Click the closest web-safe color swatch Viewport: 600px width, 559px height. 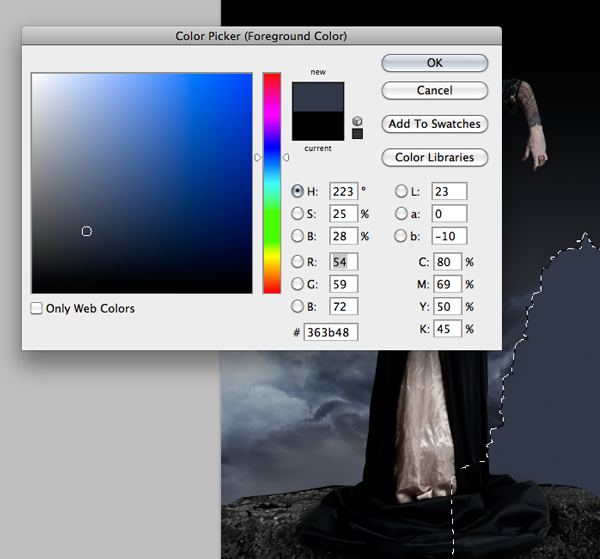point(357,134)
